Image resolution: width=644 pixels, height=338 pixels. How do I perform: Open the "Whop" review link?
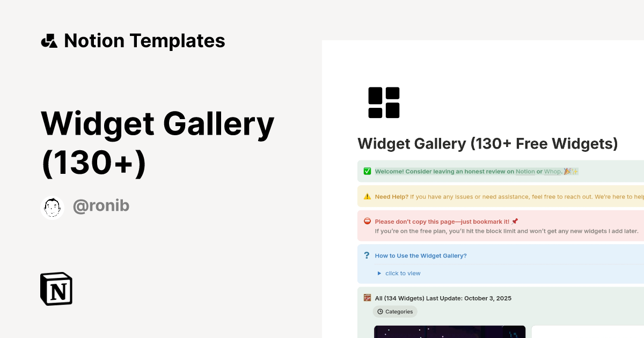[x=552, y=171]
